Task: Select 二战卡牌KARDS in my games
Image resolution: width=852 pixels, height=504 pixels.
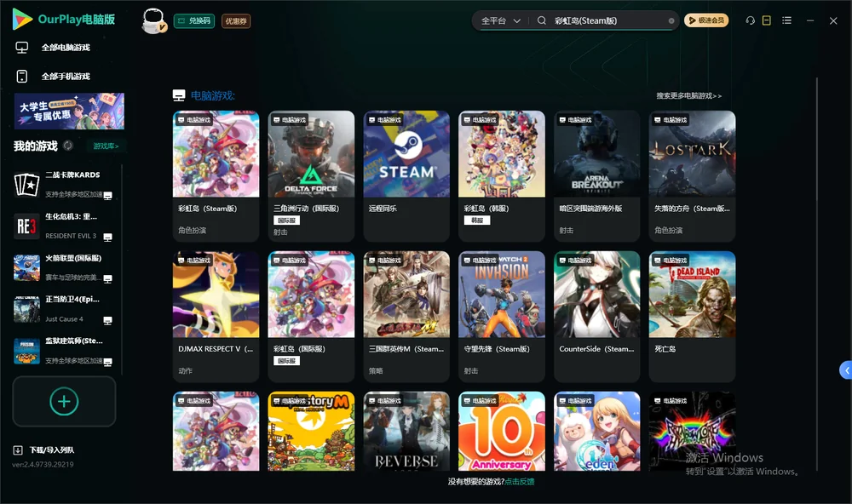Action: (64, 185)
